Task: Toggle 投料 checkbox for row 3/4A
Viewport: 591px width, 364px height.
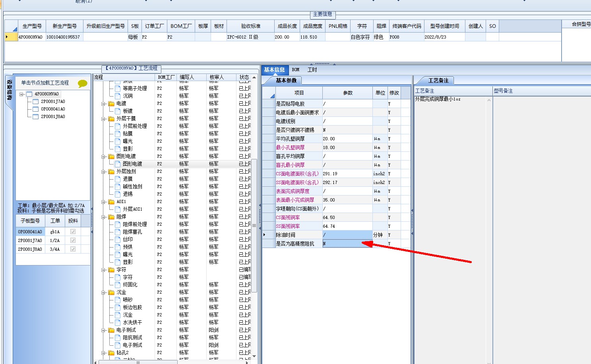Action: (x=73, y=249)
